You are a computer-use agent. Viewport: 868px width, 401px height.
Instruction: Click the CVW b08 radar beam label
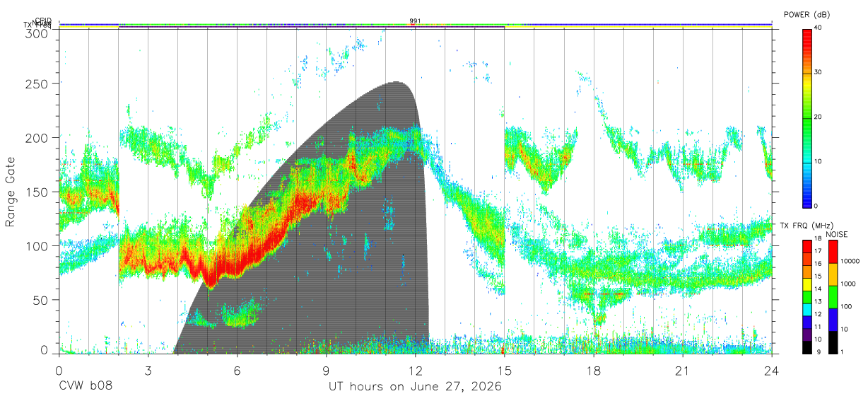pyautogui.click(x=85, y=387)
